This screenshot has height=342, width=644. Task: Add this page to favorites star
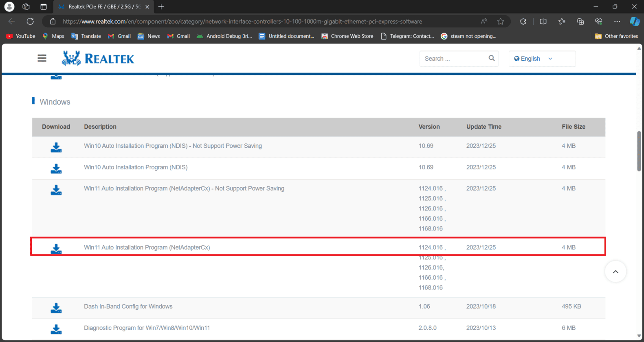click(x=501, y=21)
